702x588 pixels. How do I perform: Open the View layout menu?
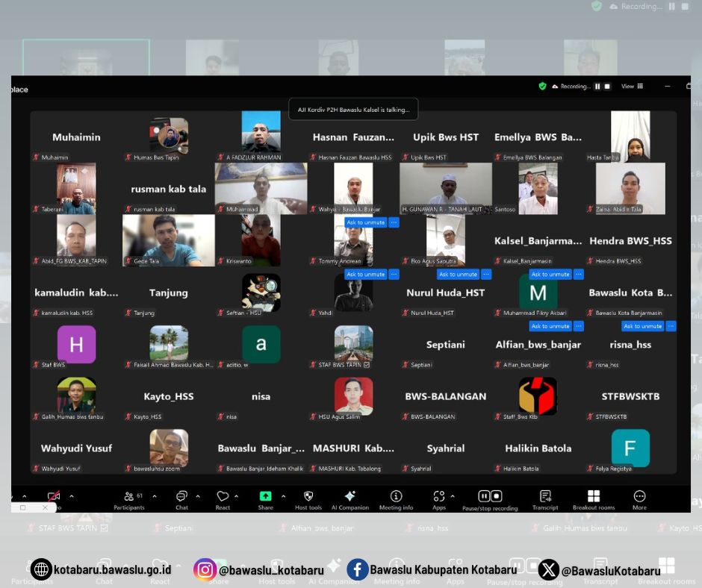[632, 87]
